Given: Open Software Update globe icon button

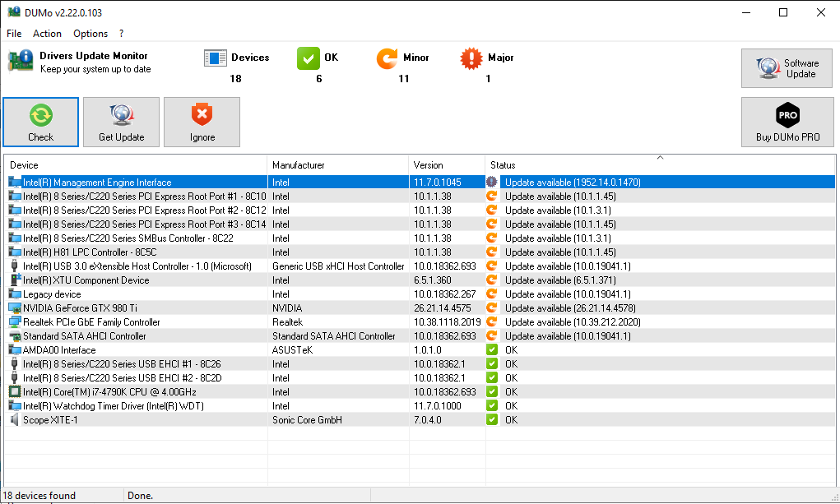Looking at the screenshot, I should (x=768, y=67).
